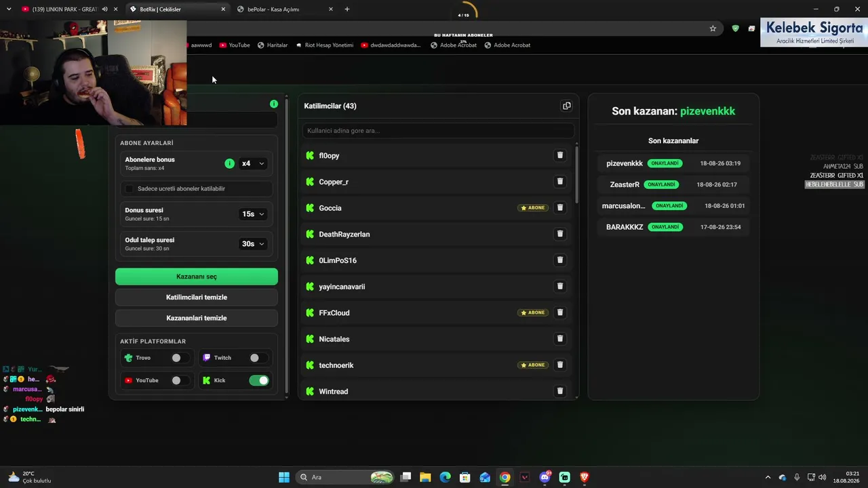Copy participants list using copy icon

567,106
